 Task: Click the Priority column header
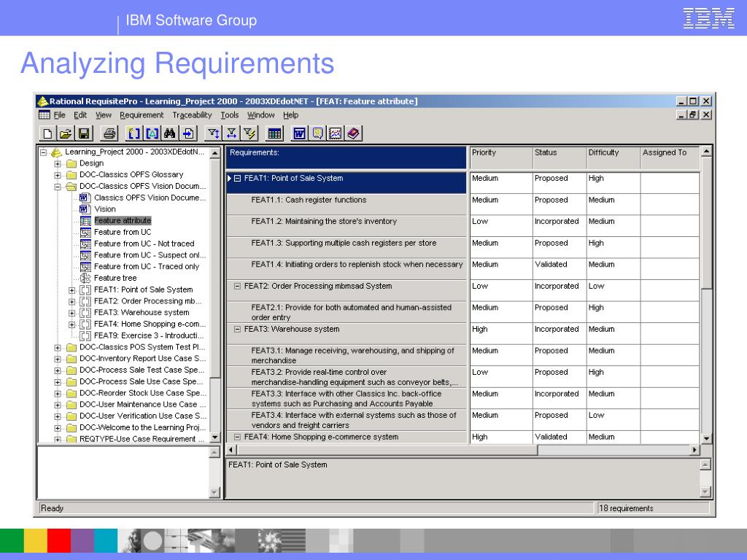coord(501,157)
